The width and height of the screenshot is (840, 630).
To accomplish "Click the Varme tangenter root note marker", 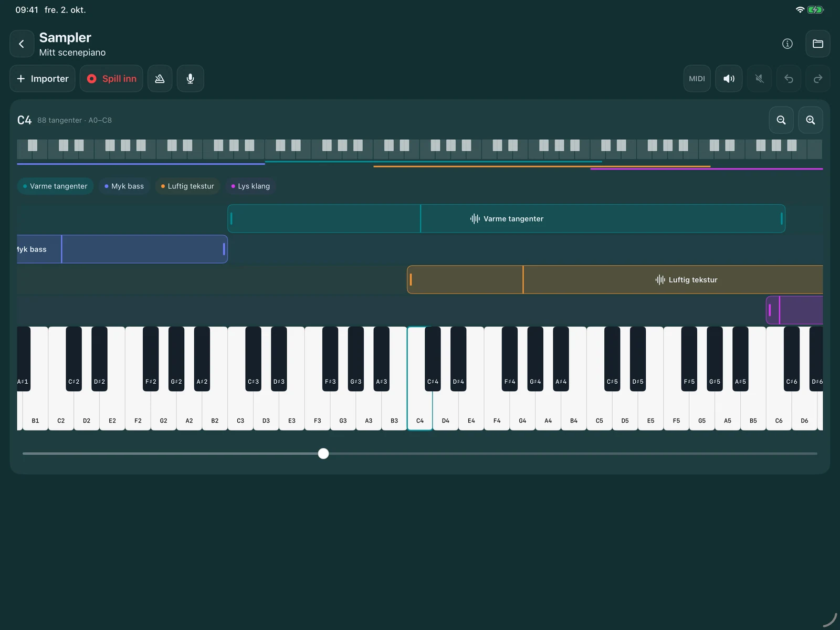I will (421, 219).
